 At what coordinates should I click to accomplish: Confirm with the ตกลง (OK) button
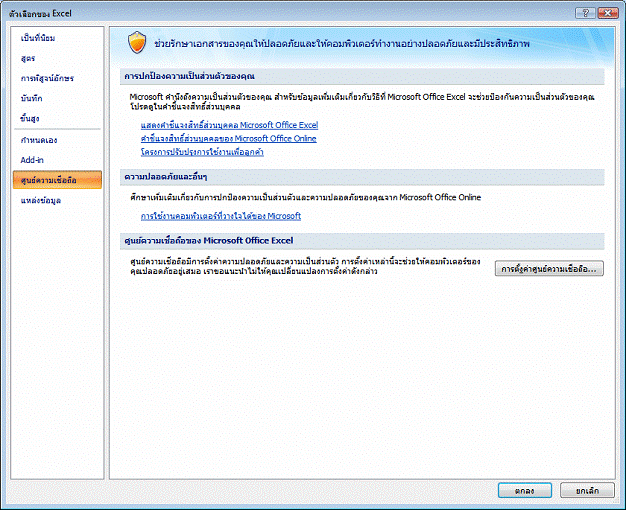click(x=525, y=490)
